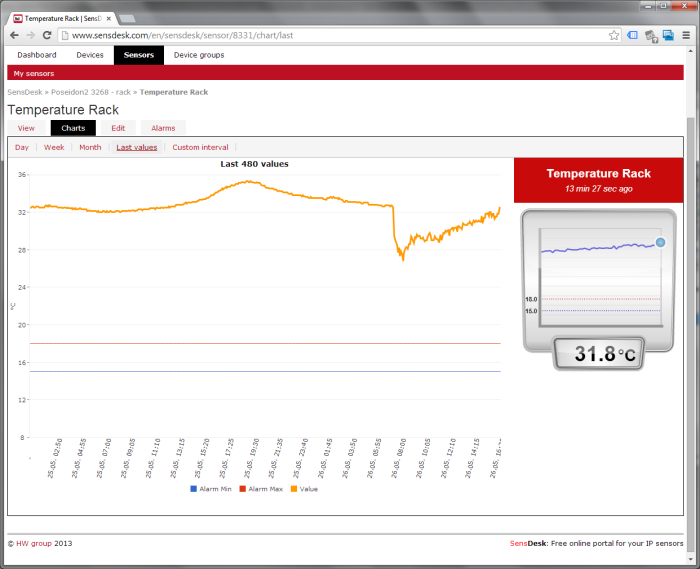The height and width of the screenshot is (569, 700).
Task: Select the Custom interval chart range
Action: click(200, 147)
